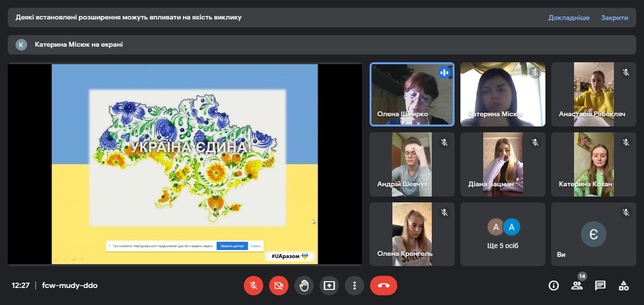Open the activities shapes icon
Image resolution: width=644 pixels, height=305 pixels.
coord(624,286)
